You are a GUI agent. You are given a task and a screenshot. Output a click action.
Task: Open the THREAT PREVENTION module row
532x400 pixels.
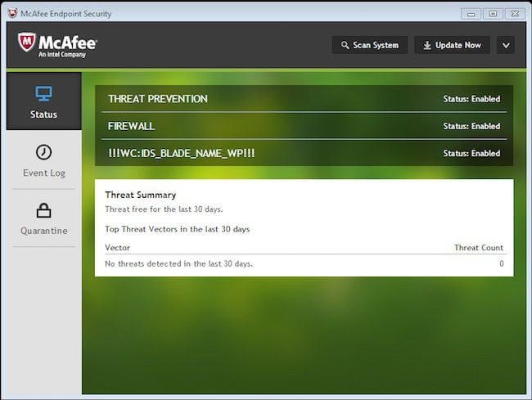304,99
